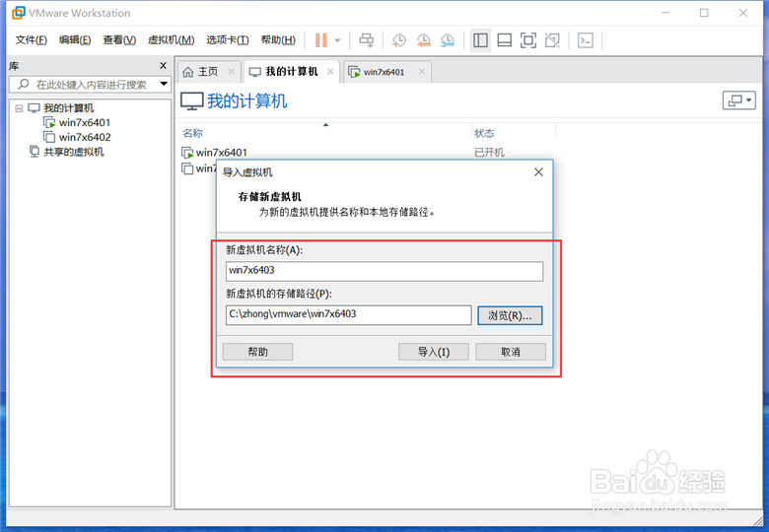Select 共享的虚拟机 in the library tree
This screenshot has width=769, height=532.
[74, 152]
